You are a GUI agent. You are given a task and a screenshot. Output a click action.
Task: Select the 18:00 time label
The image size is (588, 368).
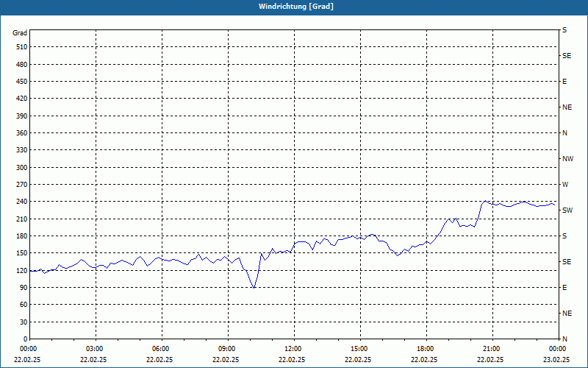coord(426,348)
